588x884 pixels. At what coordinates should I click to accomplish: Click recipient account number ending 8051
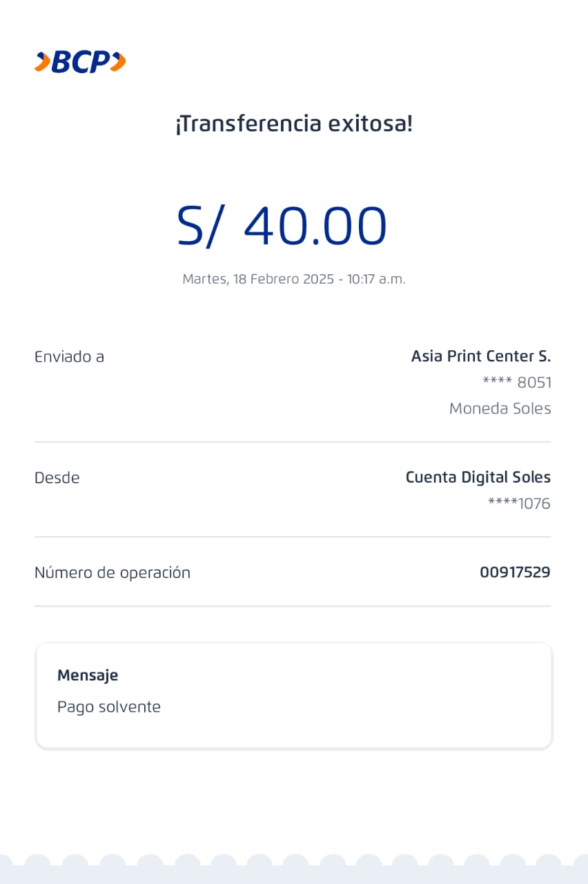(x=517, y=383)
